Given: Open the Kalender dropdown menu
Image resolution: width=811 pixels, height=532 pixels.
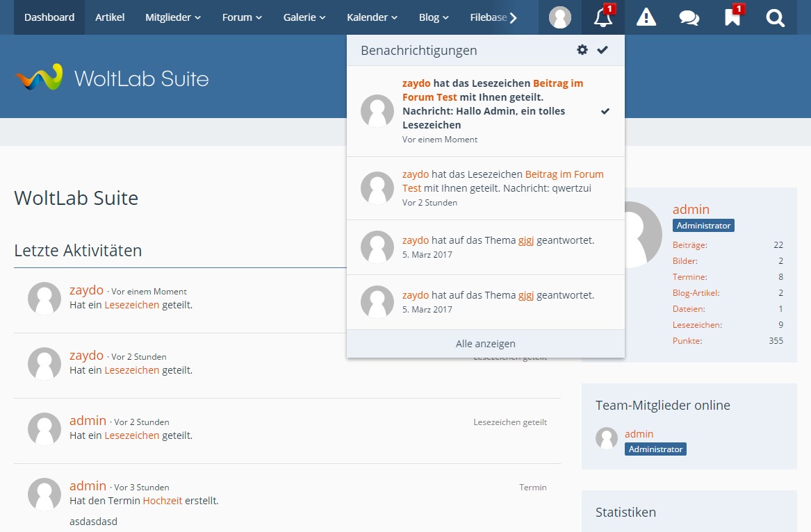Looking at the screenshot, I should 372,17.
